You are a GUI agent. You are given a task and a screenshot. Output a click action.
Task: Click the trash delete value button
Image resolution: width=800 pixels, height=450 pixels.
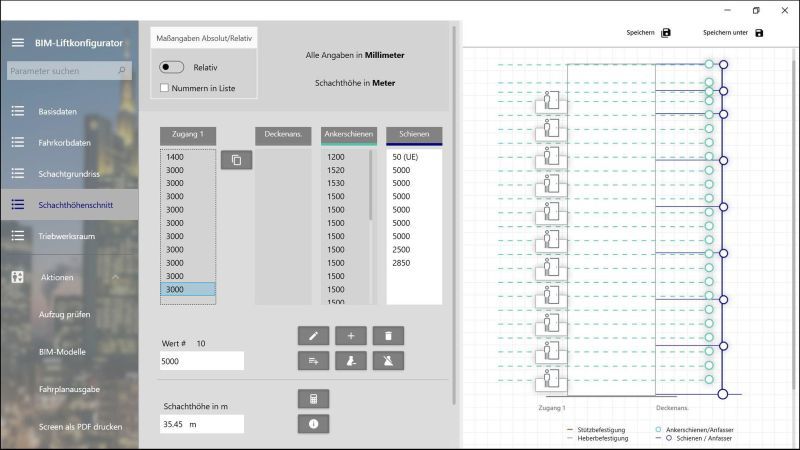[388, 336]
